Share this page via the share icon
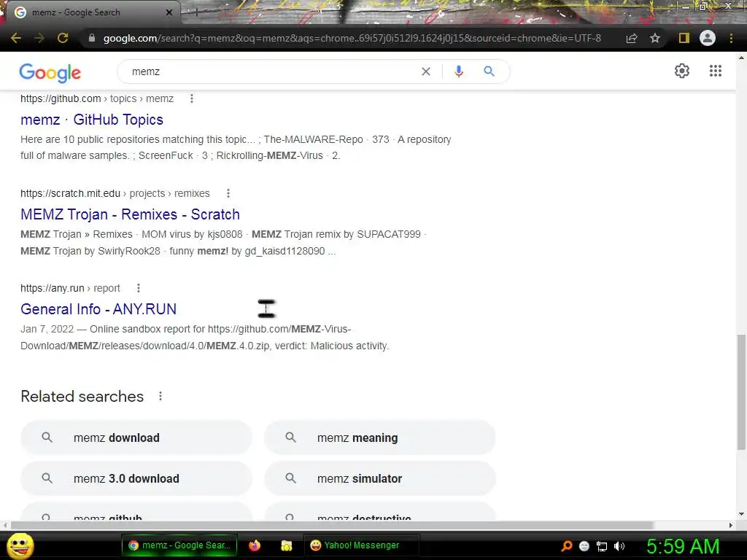 click(632, 38)
